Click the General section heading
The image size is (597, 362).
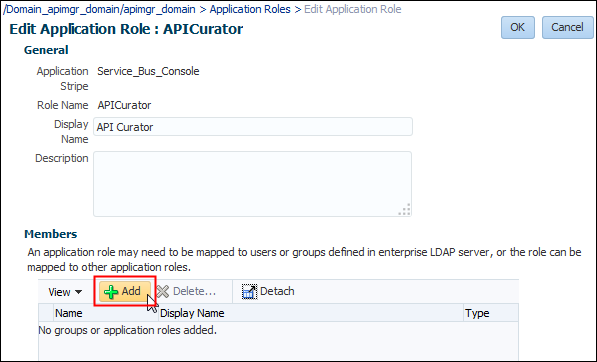[x=46, y=50]
